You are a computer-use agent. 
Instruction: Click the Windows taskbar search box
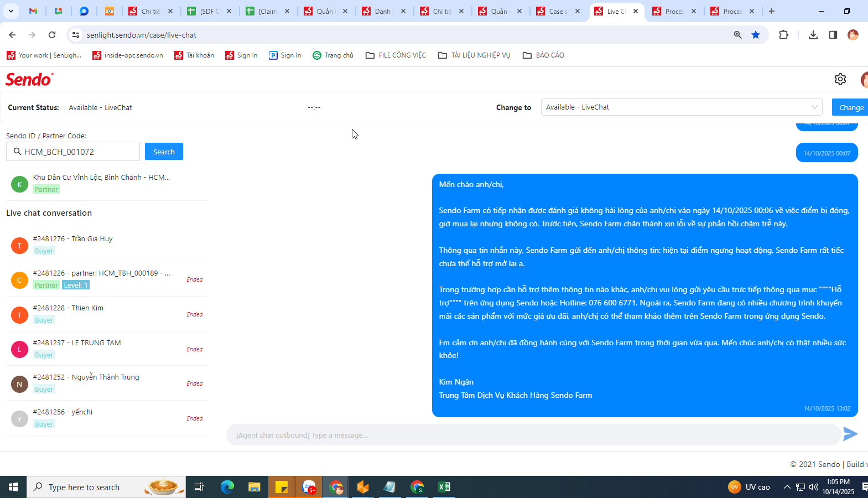(106, 487)
